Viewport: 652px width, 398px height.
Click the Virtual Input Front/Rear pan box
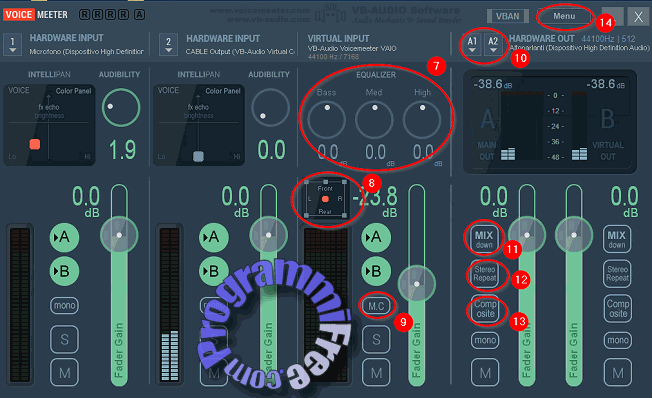tap(326, 199)
